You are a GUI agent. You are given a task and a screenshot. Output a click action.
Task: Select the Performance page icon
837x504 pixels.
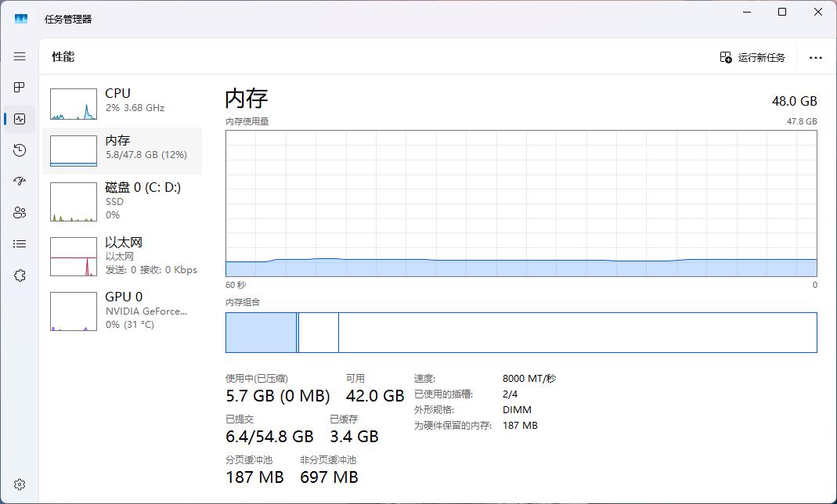click(20, 119)
